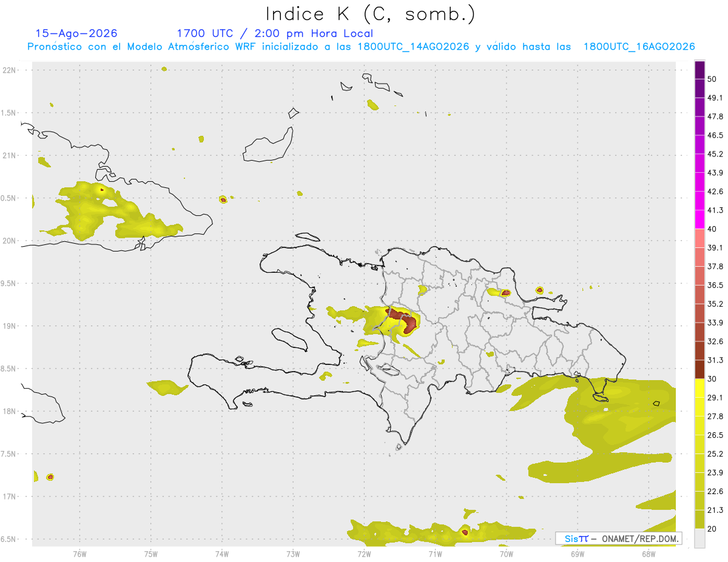Select the date label "15-Ago-2026"
728x562 pixels.
pyautogui.click(x=76, y=33)
